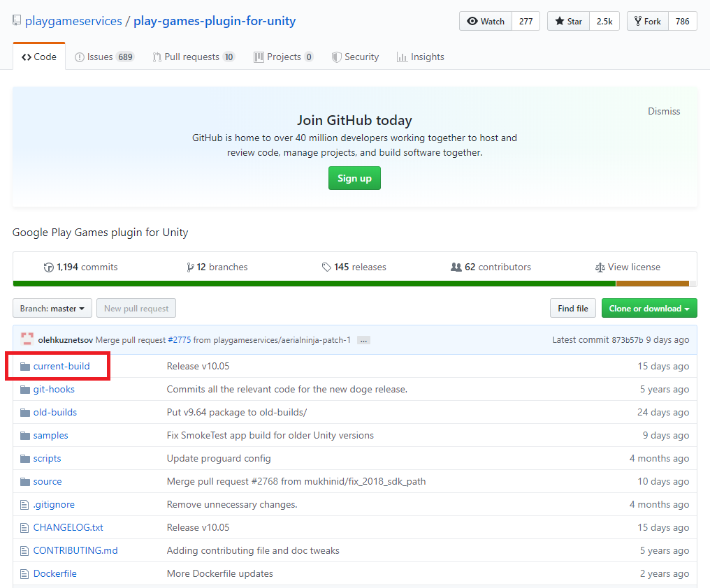Image resolution: width=710 pixels, height=588 pixels.
Task: Open the source folder
Action: (x=48, y=482)
